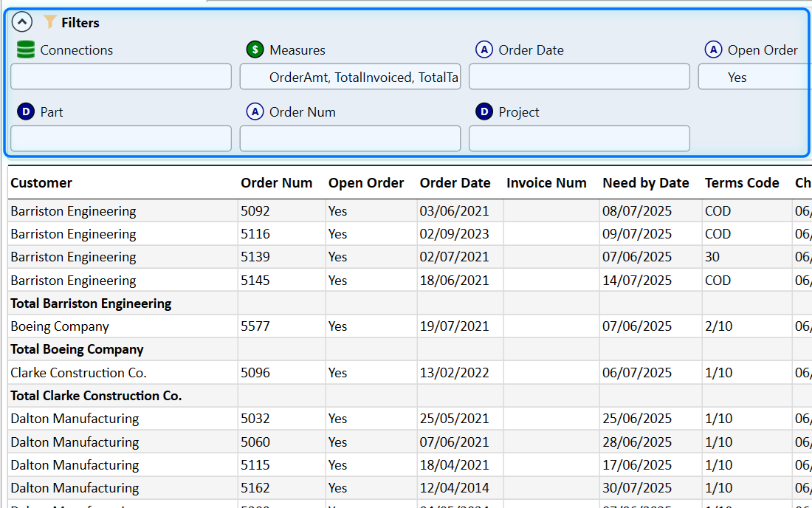Sort by the Customer column header
The height and width of the screenshot is (508, 812).
(41, 183)
